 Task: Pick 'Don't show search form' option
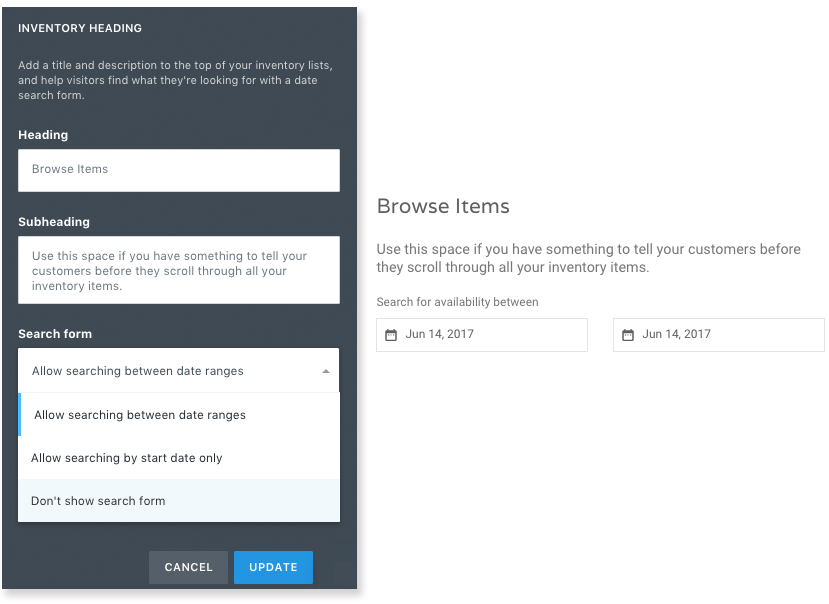click(179, 501)
